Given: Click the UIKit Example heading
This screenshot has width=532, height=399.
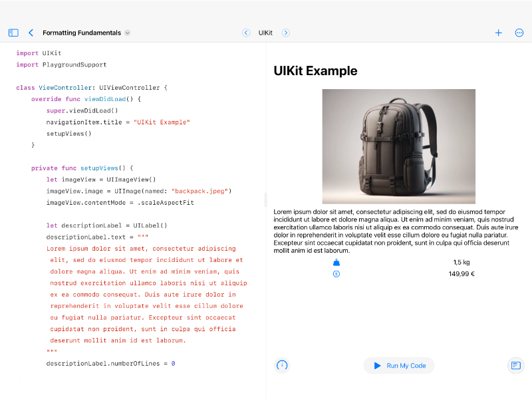Looking at the screenshot, I should point(316,71).
